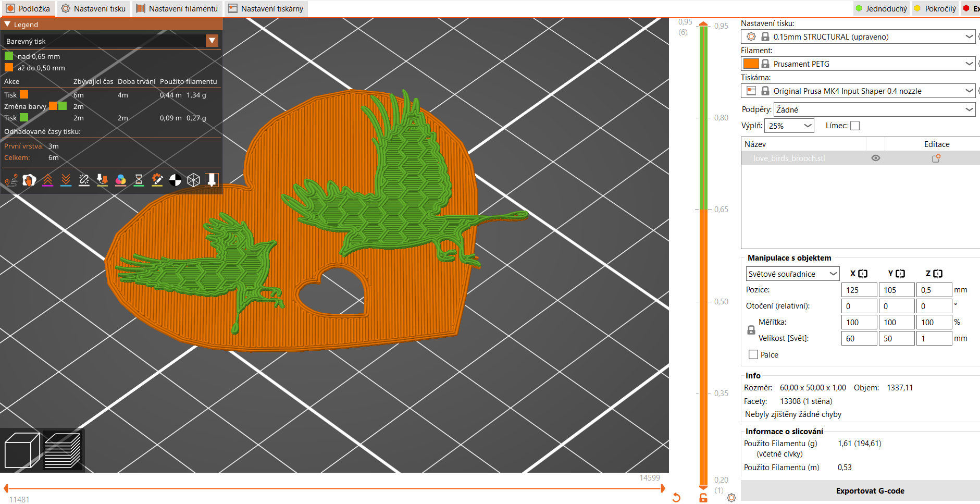Image resolution: width=980 pixels, height=504 pixels.
Task: Enable the Límec checkbox
Action: click(x=855, y=126)
